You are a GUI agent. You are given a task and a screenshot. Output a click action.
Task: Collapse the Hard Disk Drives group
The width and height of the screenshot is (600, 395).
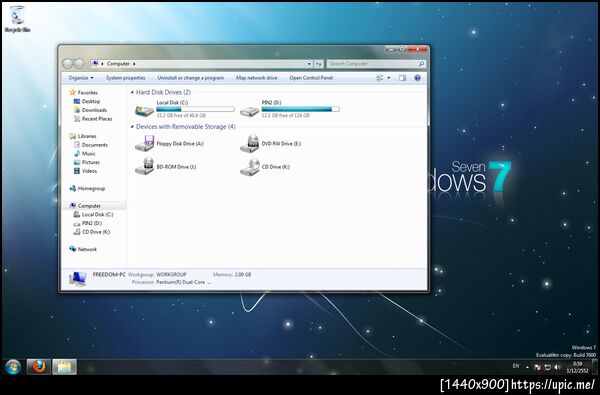(x=132, y=93)
